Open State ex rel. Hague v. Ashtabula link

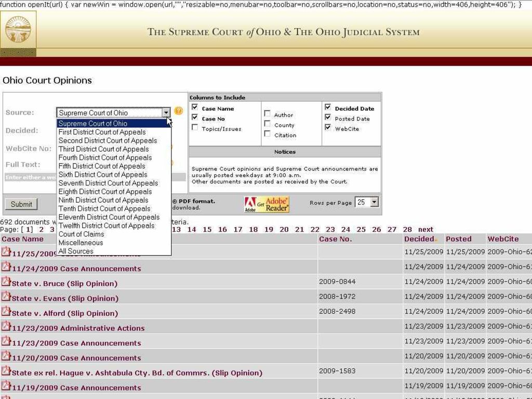coord(137,373)
